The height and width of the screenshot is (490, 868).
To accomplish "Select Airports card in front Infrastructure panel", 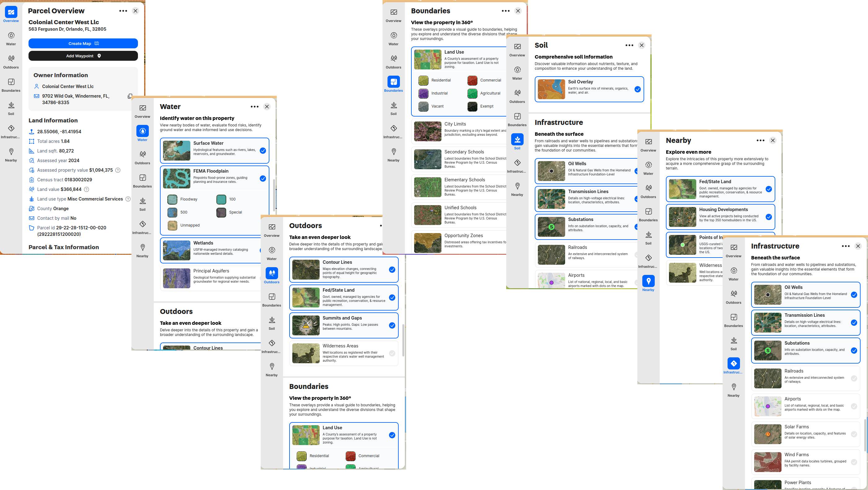I will (x=806, y=406).
